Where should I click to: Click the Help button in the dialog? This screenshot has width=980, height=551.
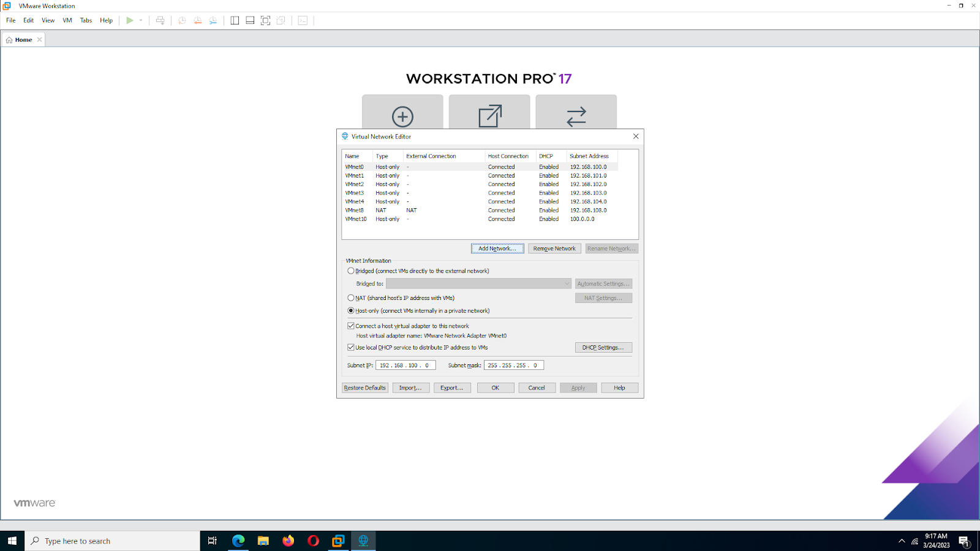(620, 388)
